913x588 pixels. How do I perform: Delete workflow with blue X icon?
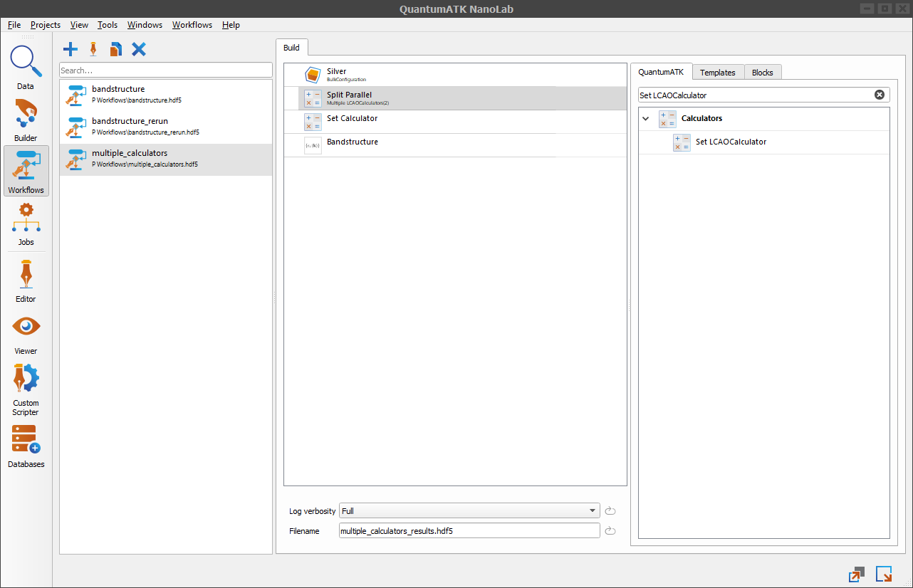pos(139,49)
